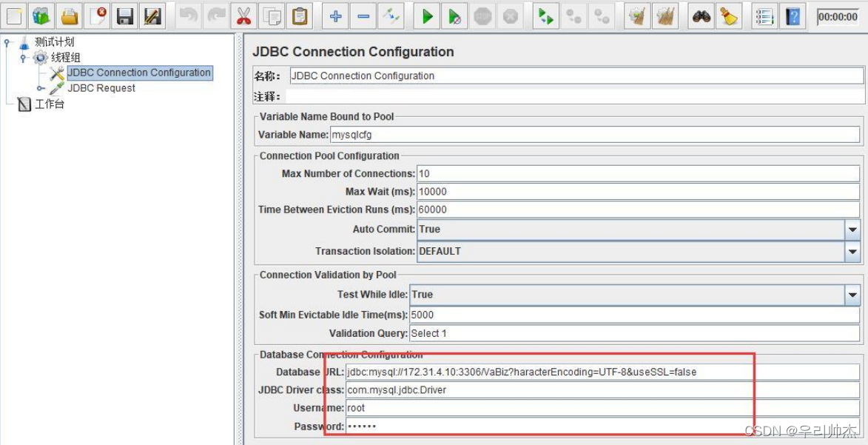868x445 pixels.
Task: Expand all nodes with plus icon
Action: click(335, 16)
